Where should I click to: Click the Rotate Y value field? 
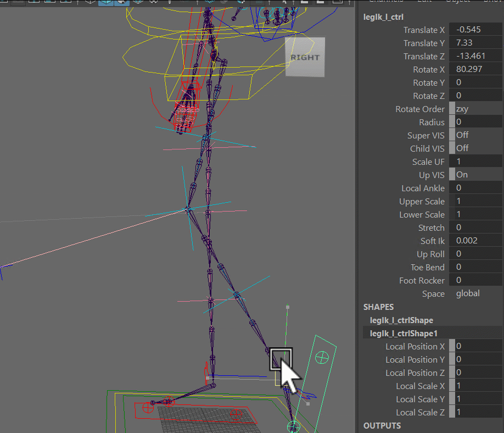(x=475, y=82)
